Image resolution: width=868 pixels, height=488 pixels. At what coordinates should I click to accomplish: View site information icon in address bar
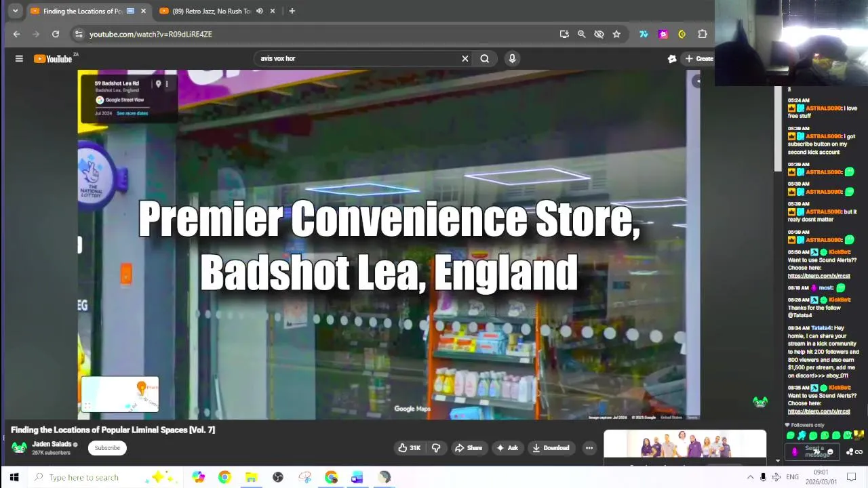pos(79,34)
